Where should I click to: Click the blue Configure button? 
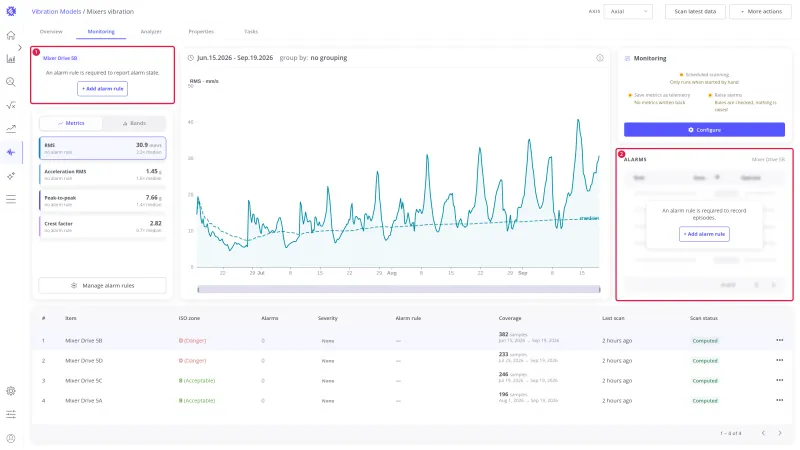click(x=704, y=130)
